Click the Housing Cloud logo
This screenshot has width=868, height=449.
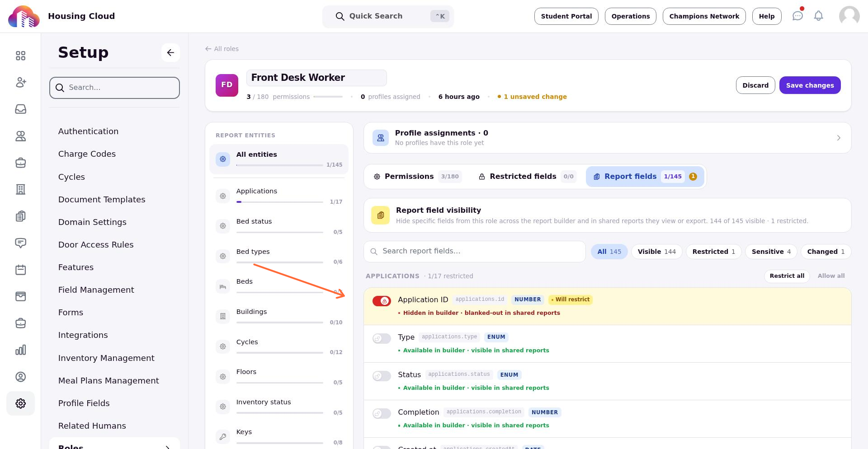[x=24, y=16]
